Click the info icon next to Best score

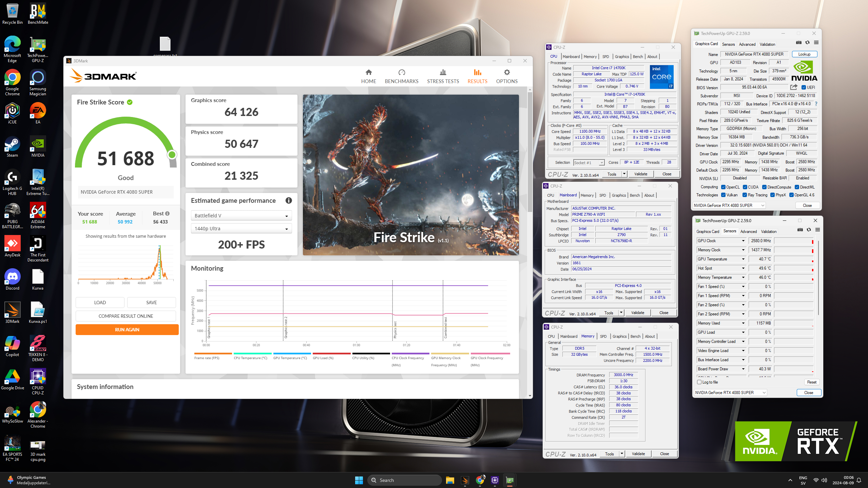[167, 213]
